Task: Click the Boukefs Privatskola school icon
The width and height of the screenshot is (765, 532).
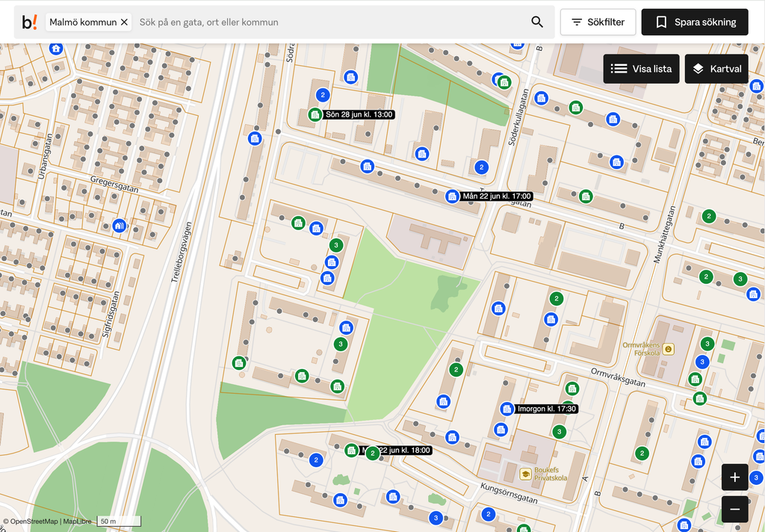Action: 525,474
